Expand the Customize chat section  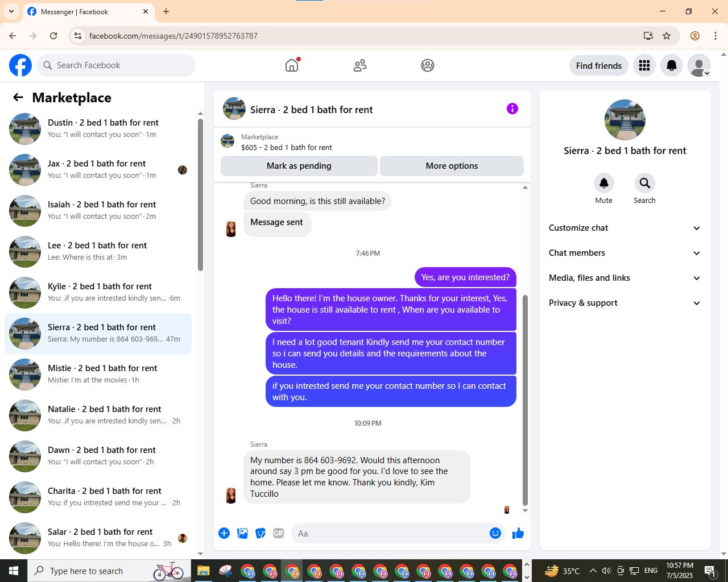[x=624, y=228]
